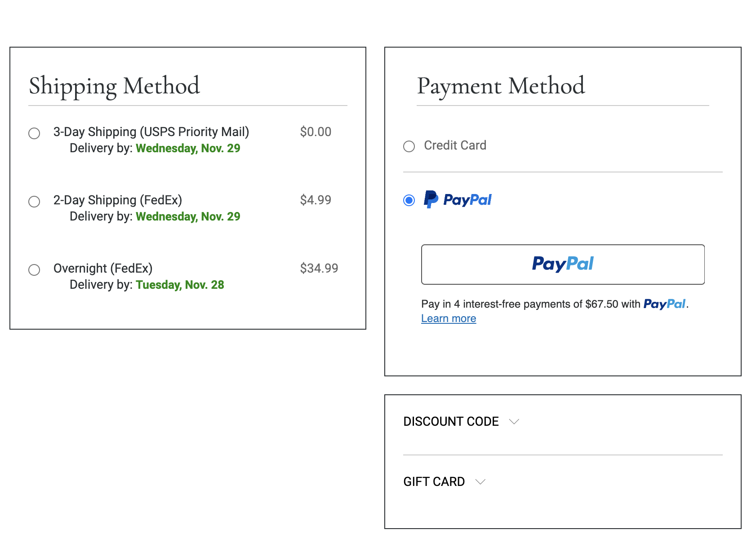Click the Overnight (FedEx) option label

pos(103,268)
